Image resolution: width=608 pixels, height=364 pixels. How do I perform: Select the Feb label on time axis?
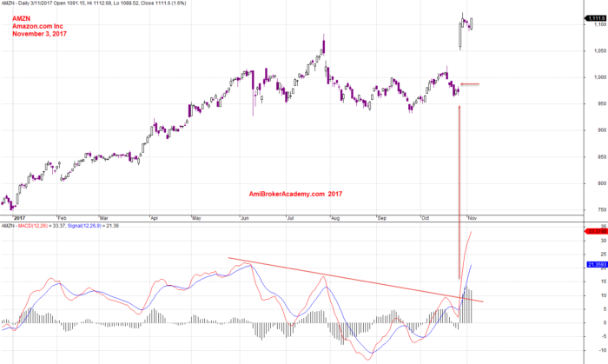click(x=62, y=218)
